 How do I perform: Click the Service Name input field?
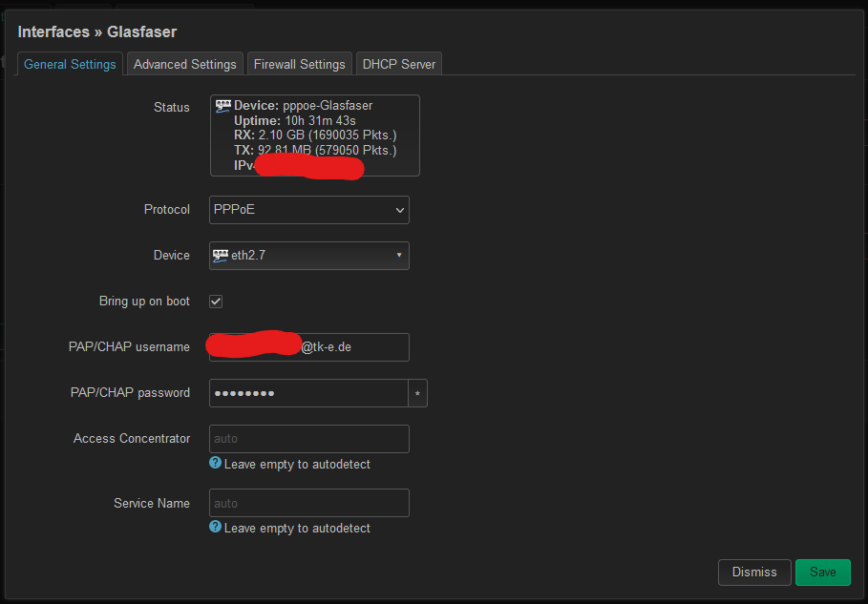tap(308, 503)
